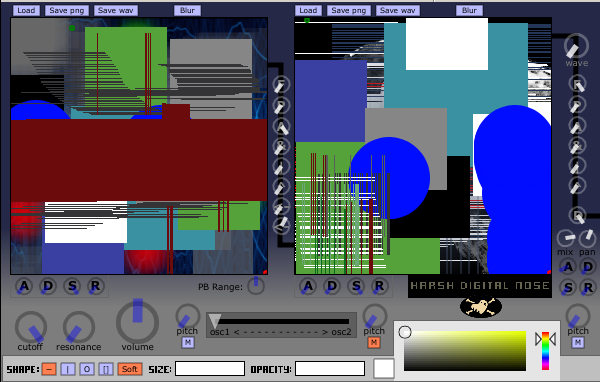Click the dark red band in the left canvas
Screen dimensions: 600x382
point(139,160)
